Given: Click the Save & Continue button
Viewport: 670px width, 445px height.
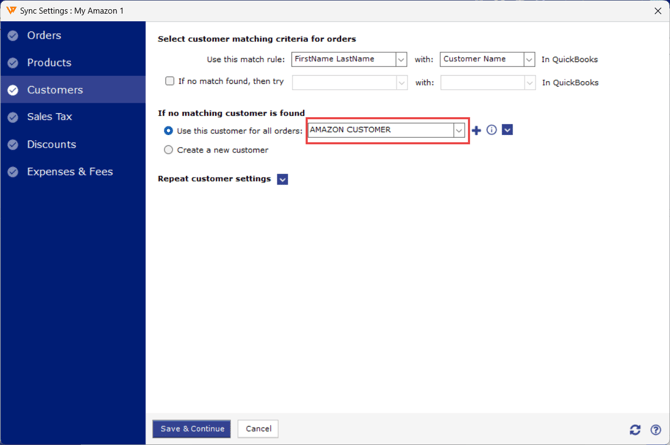Looking at the screenshot, I should (191, 428).
